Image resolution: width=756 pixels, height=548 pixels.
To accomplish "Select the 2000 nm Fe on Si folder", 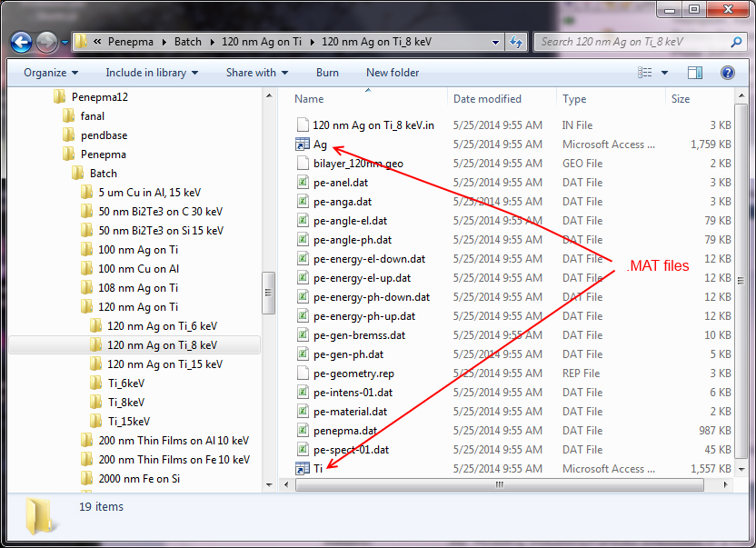I will click(138, 478).
